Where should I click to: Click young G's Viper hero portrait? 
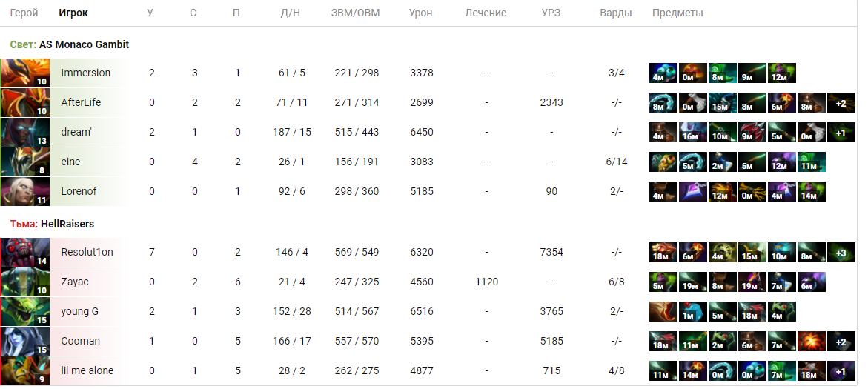[25, 311]
